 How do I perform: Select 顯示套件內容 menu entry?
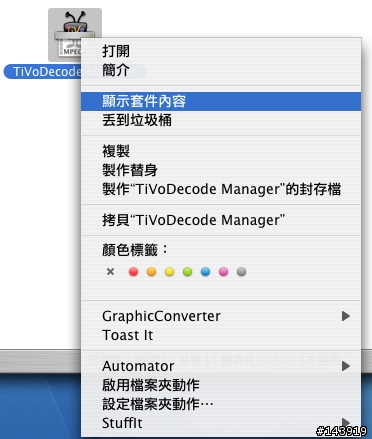[x=221, y=101]
